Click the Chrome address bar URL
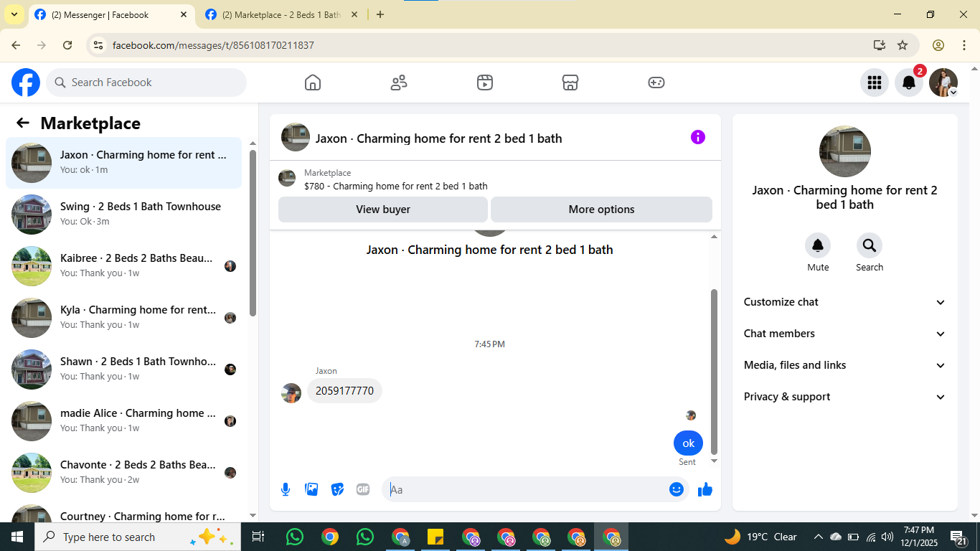980x551 pixels. tap(213, 45)
